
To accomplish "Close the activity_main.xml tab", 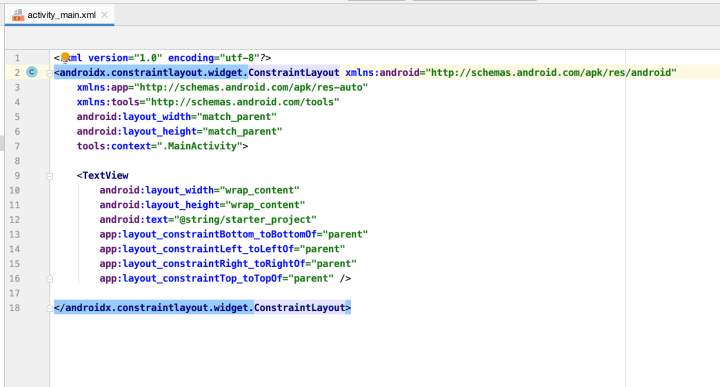I will (105, 15).
